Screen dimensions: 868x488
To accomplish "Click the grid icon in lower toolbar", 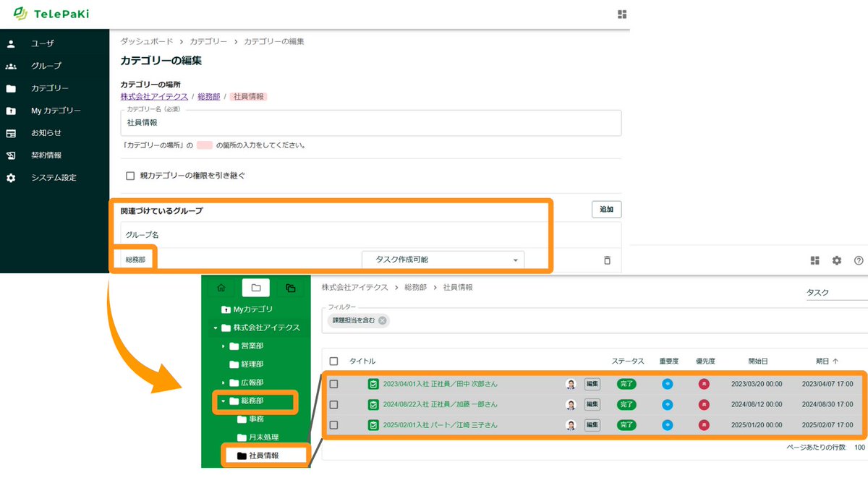I will (x=814, y=260).
